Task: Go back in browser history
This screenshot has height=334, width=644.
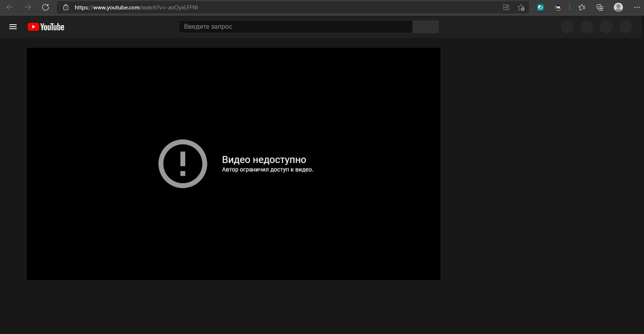Action: (10, 8)
